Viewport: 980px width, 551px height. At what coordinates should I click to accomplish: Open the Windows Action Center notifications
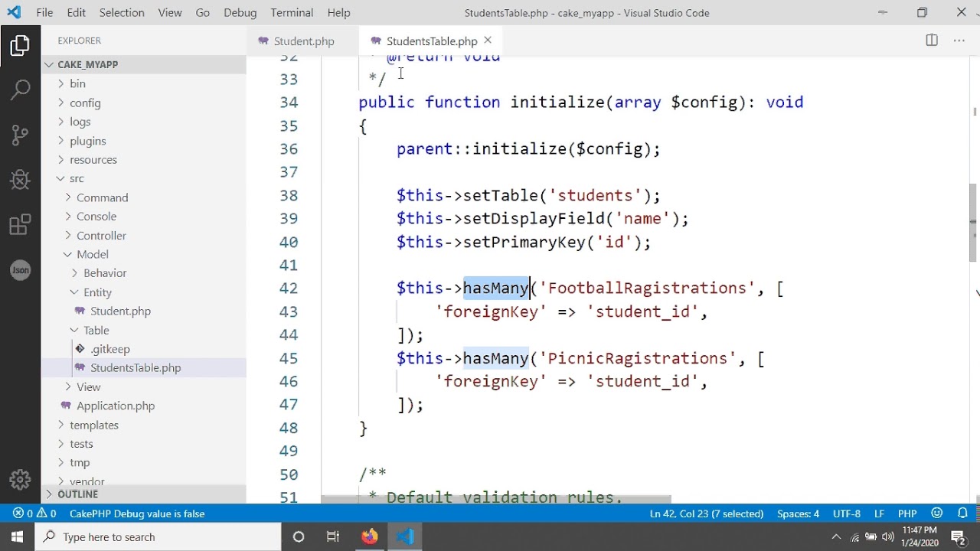(958, 537)
